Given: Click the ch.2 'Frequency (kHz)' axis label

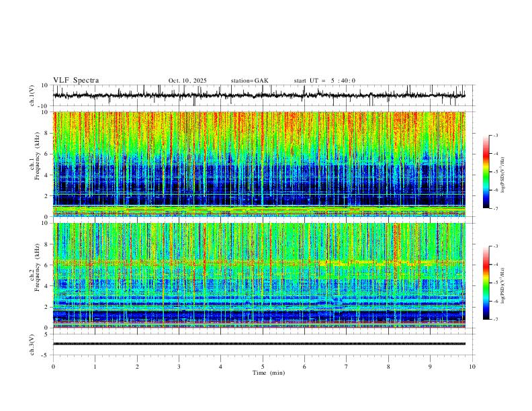Looking at the screenshot, I should tap(38, 267).
